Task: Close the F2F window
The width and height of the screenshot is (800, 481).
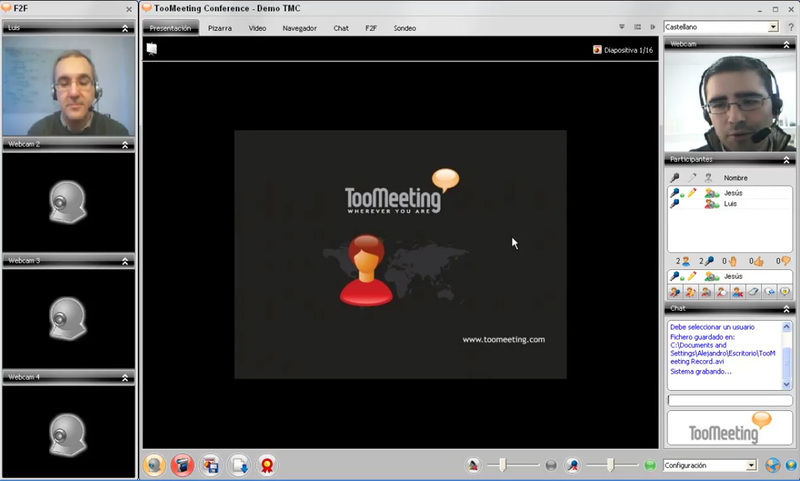Action: point(129,9)
